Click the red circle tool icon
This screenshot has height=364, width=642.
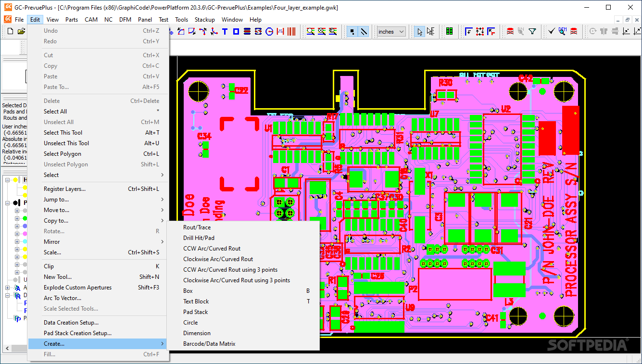[269, 31]
